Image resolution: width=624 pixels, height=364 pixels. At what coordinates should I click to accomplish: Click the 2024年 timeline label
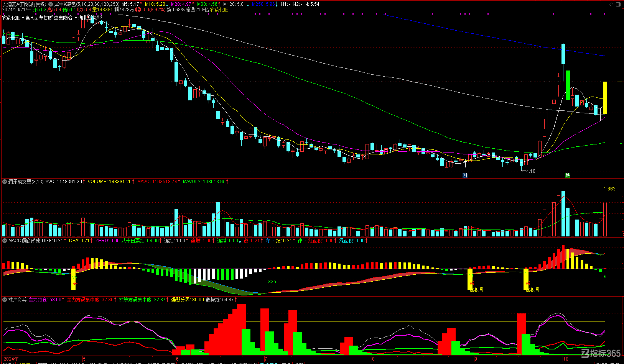[x=11, y=359]
